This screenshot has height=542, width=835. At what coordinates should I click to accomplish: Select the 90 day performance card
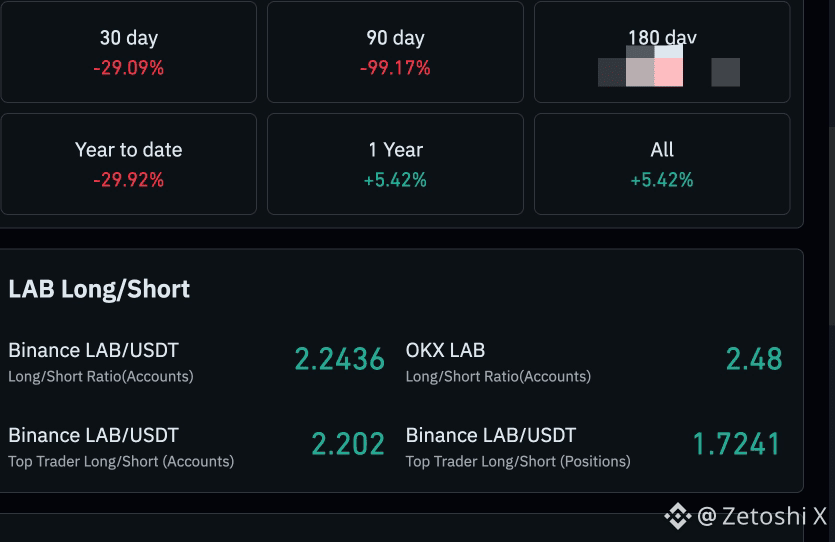click(x=395, y=52)
